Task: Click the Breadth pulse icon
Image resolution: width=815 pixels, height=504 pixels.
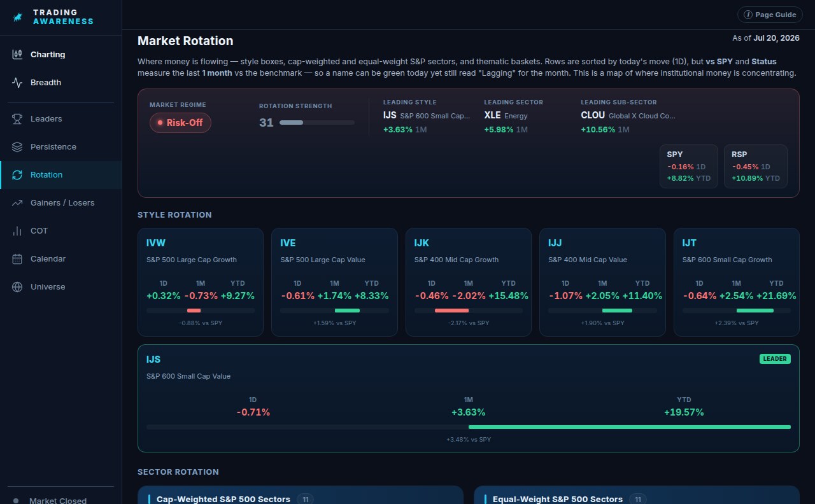Action: click(x=17, y=83)
